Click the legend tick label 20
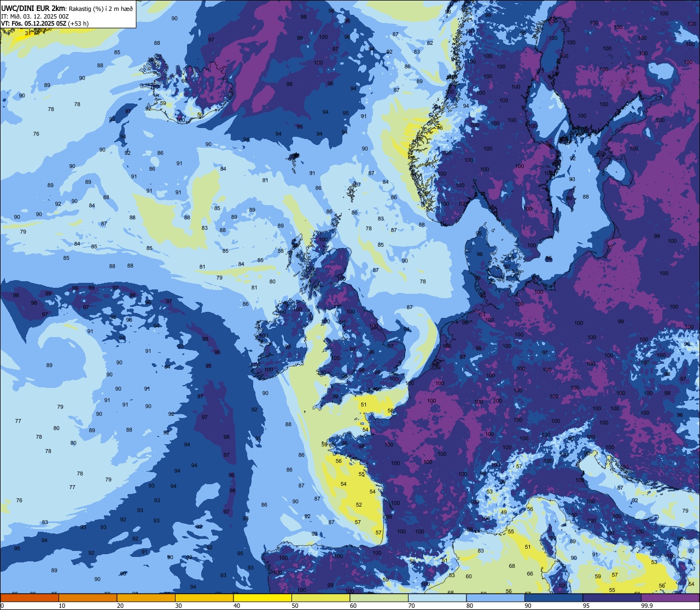The width and height of the screenshot is (700, 610). (x=120, y=606)
